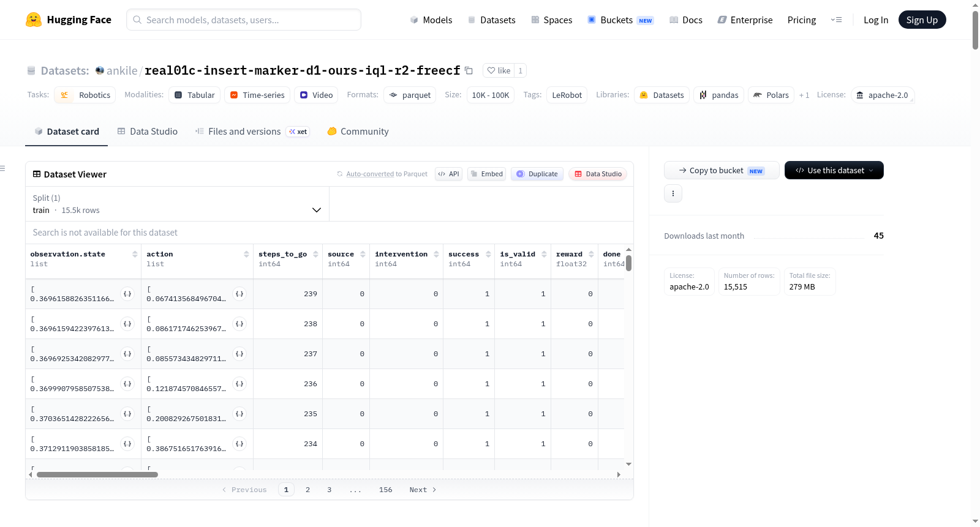Expand action JSON in the 239 row
This screenshot has width=980, height=527.
(239, 294)
